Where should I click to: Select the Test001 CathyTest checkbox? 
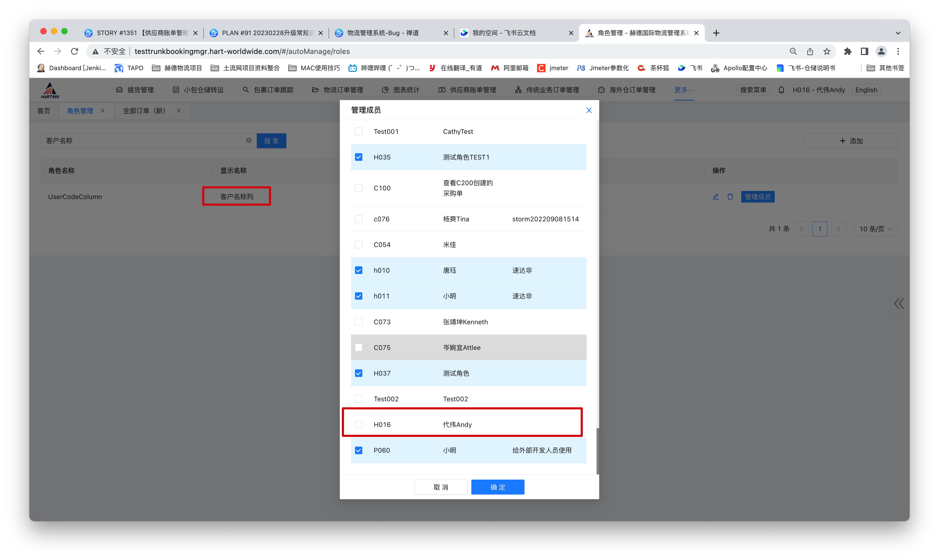[358, 131]
